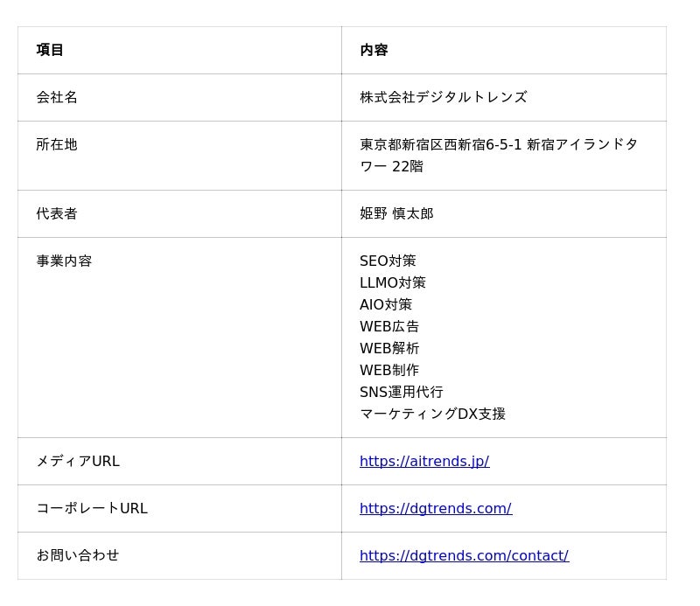The width and height of the screenshot is (700, 606).
Task: Click the お問い合わせ row label
Action: (78, 555)
